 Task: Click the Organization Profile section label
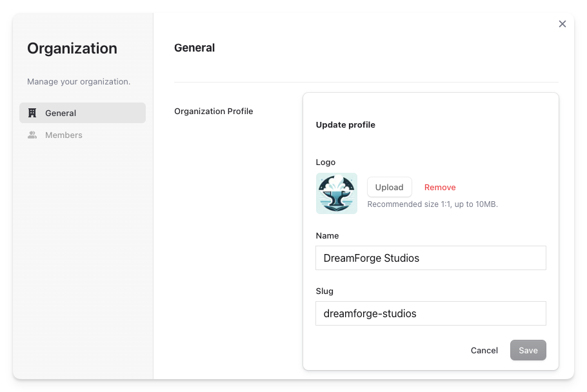pos(214,112)
